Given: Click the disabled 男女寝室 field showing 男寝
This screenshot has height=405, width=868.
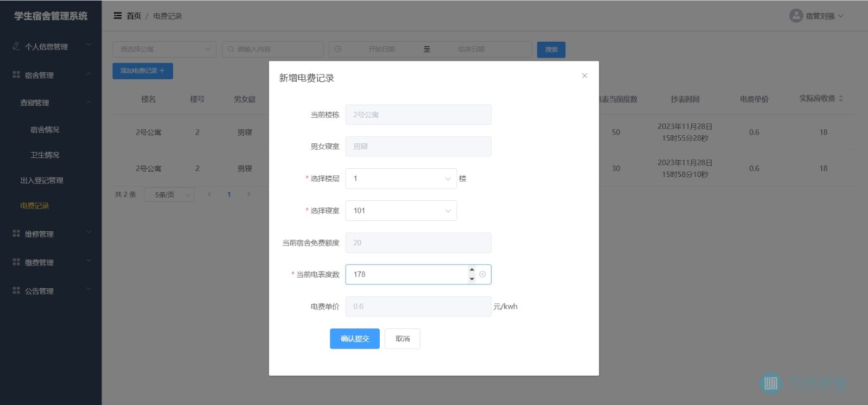Looking at the screenshot, I should tap(418, 147).
